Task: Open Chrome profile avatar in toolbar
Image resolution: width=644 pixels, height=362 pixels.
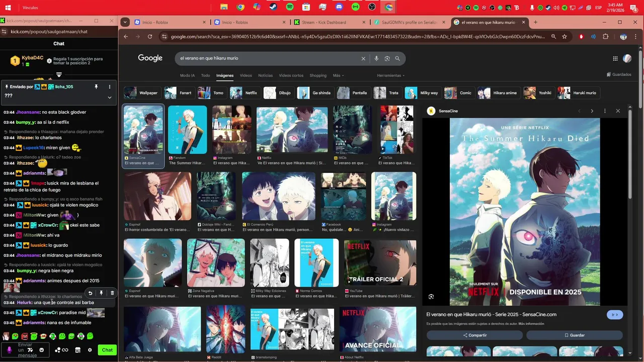Action: tap(623, 37)
